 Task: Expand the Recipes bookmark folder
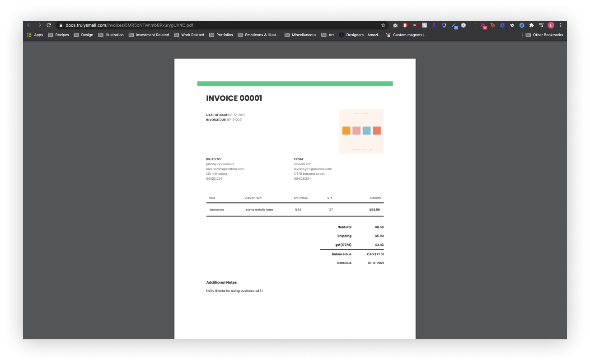(x=58, y=35)
